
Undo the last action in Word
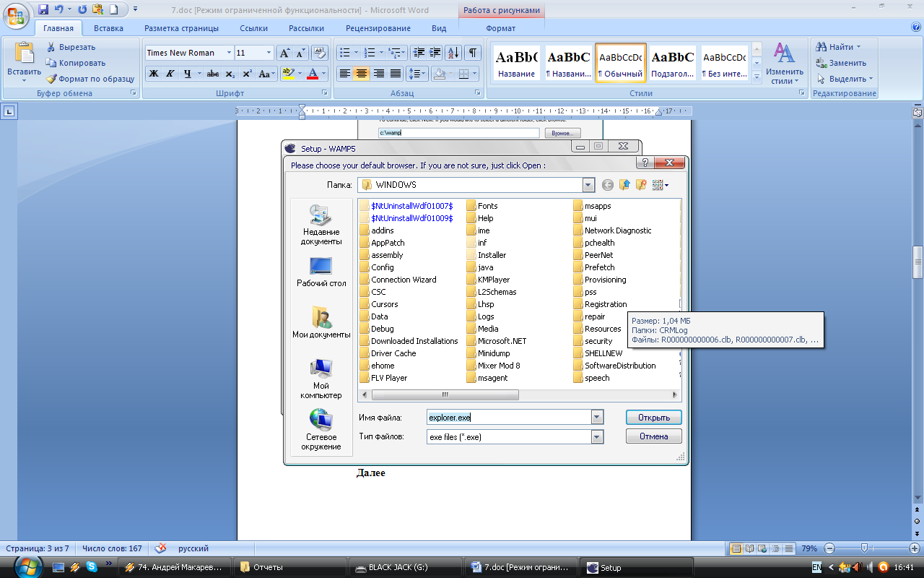[x=59, y=10]
